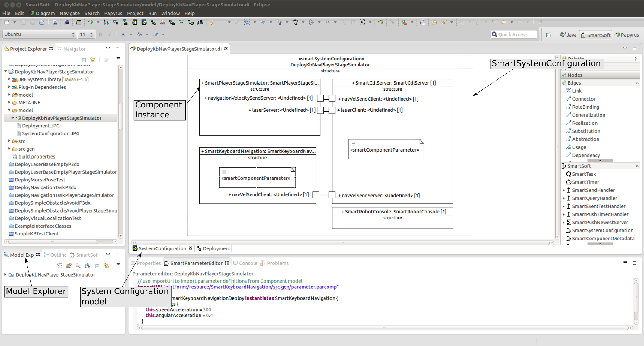
Task: Toggle Link with Editor in Project Explorer
Action: (x=93, y=60)
